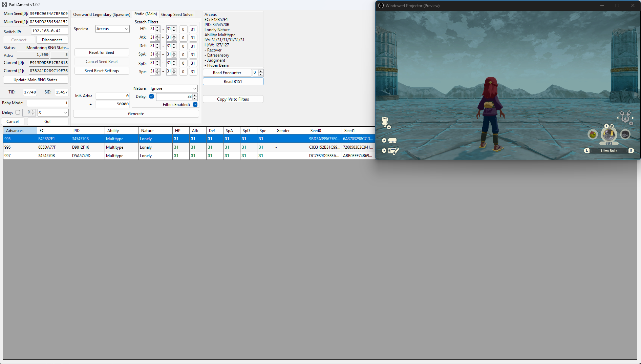The width and height of the screenshot is (641, 364).
Task: Disable the Filters Enabled checkbox
Action: click(x=195, y=105)
